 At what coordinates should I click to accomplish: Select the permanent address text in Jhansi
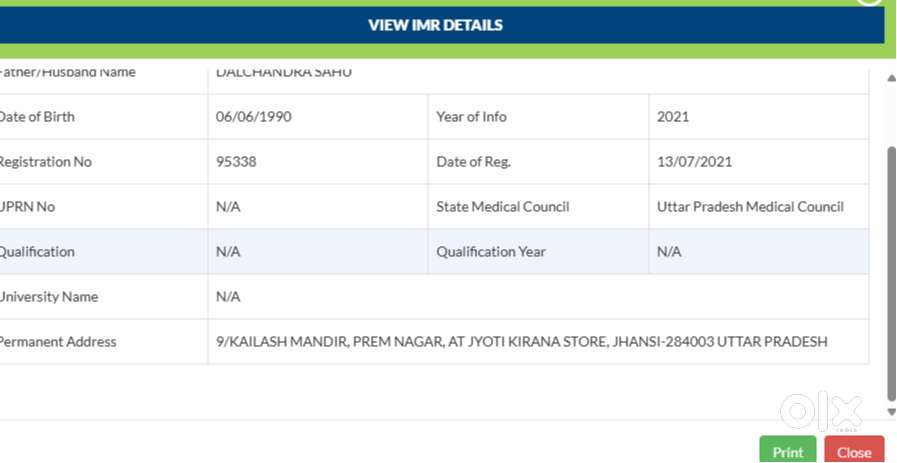521,342
